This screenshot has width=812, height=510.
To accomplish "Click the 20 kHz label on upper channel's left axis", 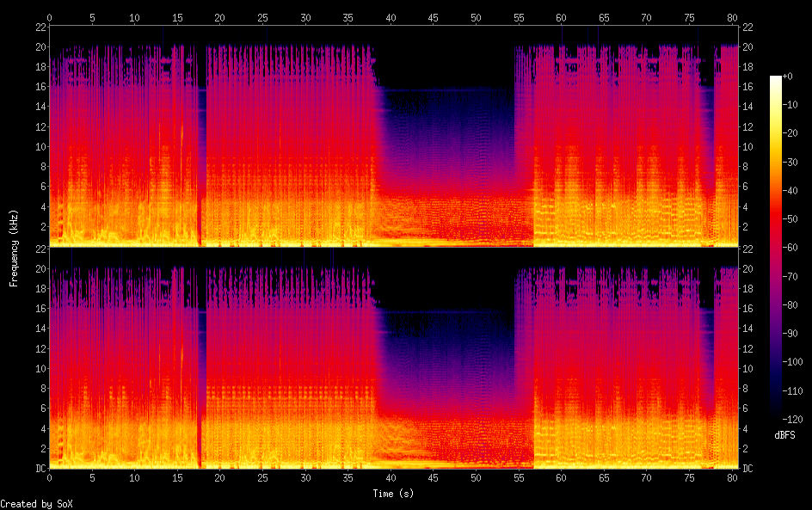I will click(39, 46).
